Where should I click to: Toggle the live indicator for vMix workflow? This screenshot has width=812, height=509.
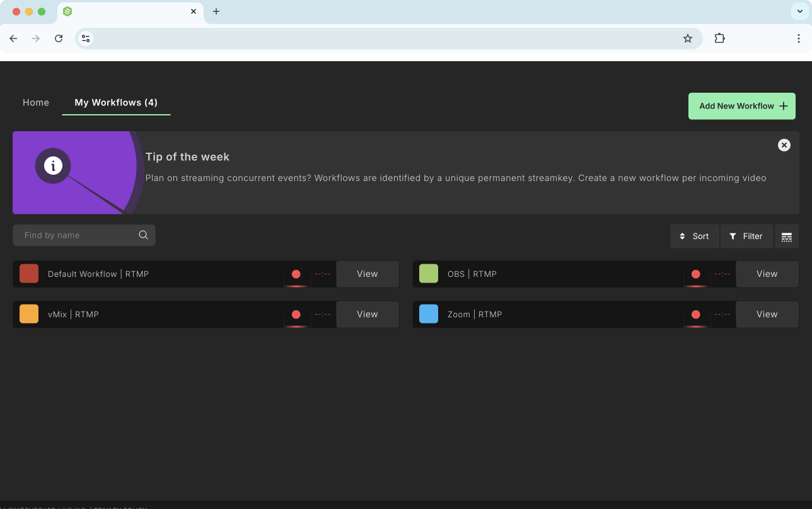(x=296, y=314)
